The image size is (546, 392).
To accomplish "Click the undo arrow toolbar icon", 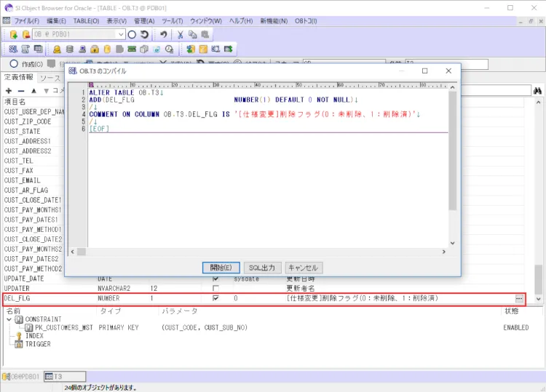I will pyautogui.click(x=163, y=34).
